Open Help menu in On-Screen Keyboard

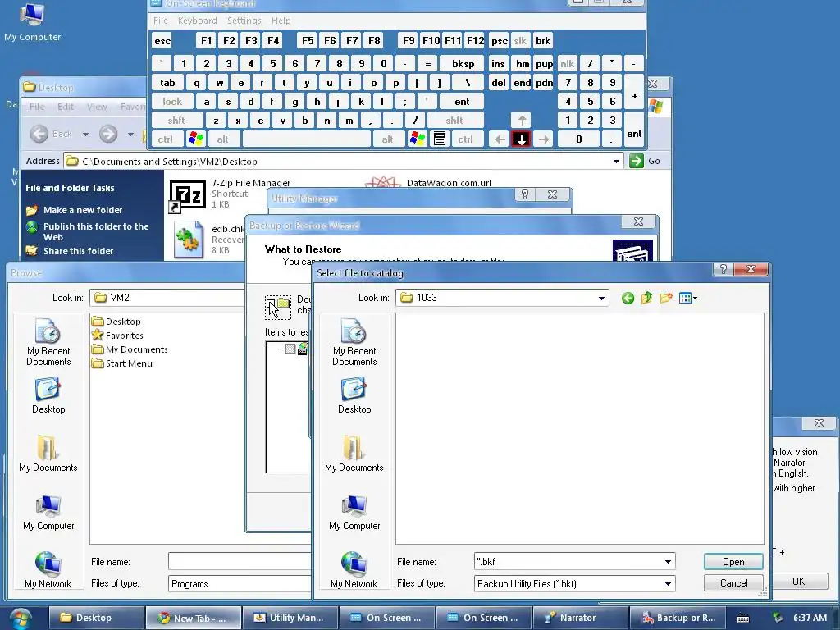click(281, 21)
